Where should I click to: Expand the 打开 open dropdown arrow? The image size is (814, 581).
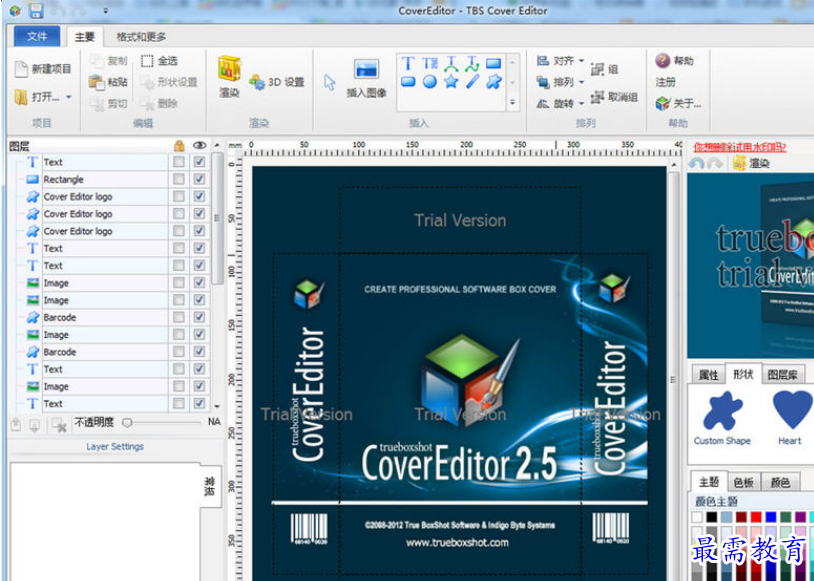[69, 98]
